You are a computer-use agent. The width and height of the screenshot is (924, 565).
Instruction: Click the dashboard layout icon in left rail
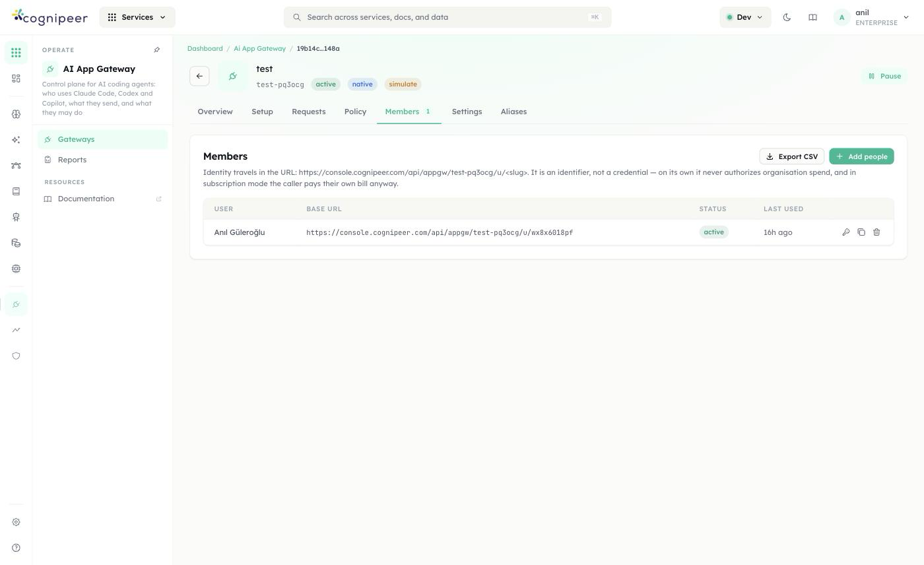point(16,79)
